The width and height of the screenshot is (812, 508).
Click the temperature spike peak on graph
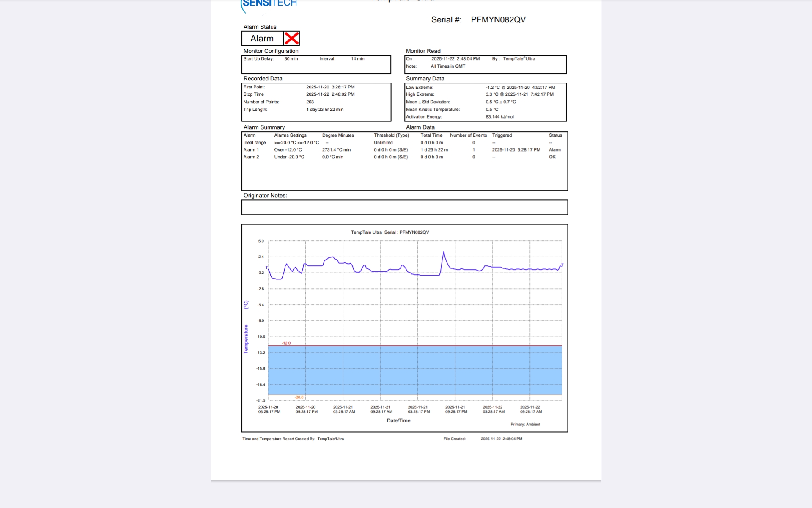point(444,253)
